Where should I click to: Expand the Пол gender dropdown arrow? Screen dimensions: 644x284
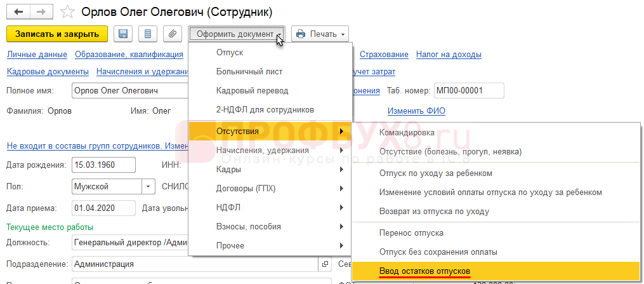[148, 187]
